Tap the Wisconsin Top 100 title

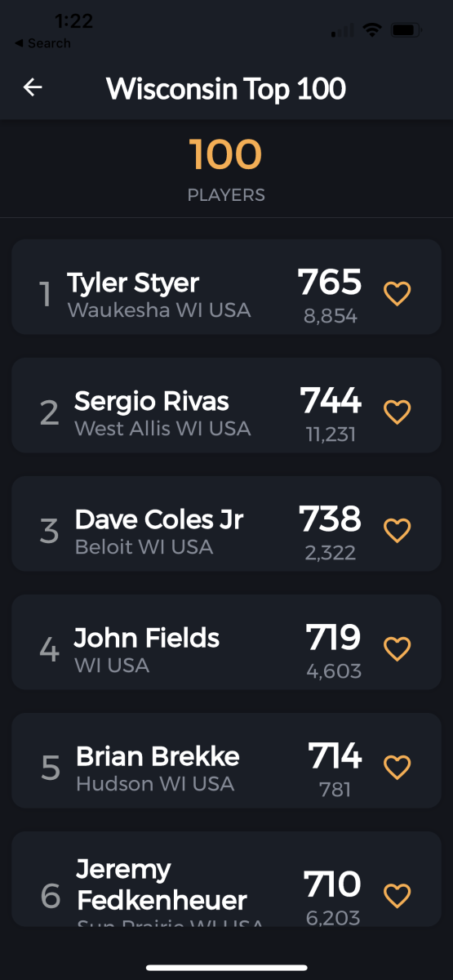tap(226, 88)
